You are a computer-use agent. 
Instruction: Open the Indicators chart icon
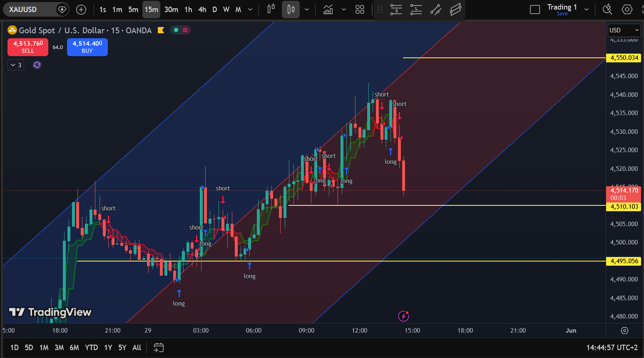(x=328, y=9)
